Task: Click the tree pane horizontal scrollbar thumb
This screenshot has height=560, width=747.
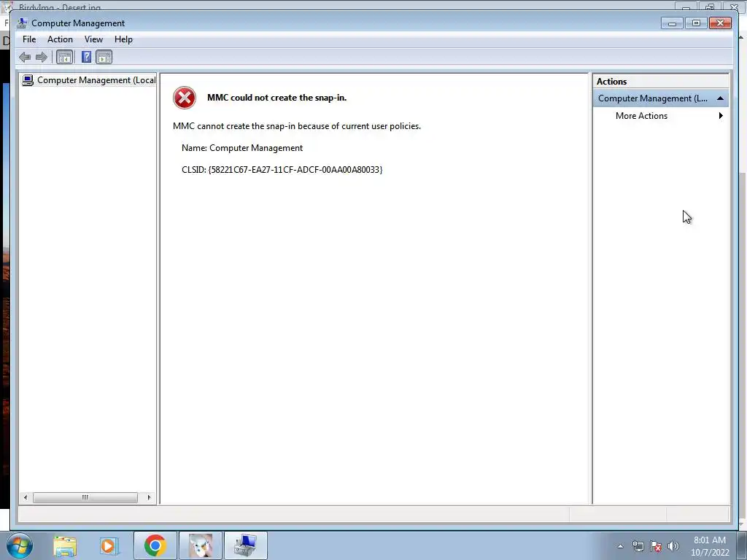Action: click(85, 497)
